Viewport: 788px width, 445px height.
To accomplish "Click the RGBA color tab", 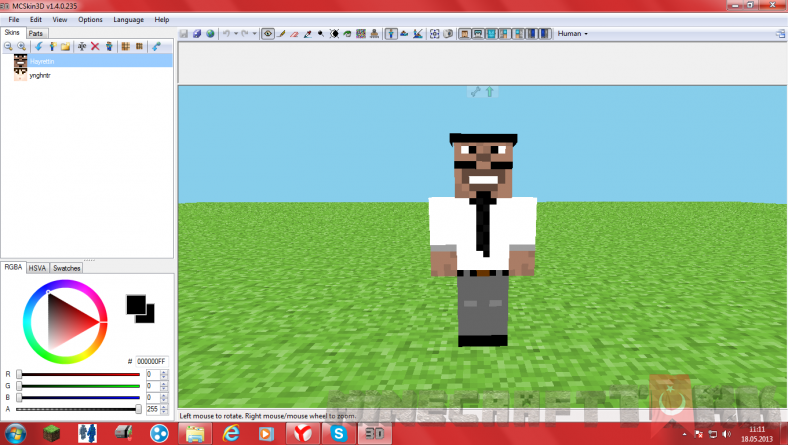I will coord(13,267).
